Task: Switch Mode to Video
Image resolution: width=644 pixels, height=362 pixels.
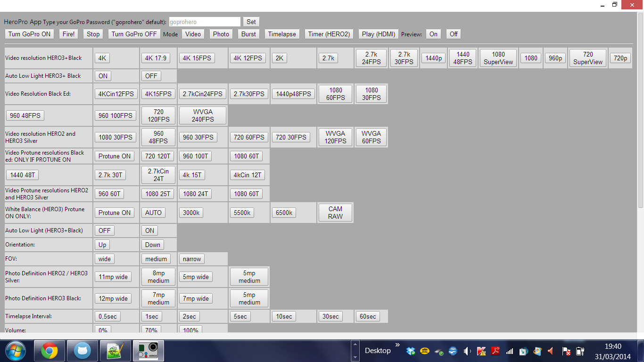Action: [193, 34]
